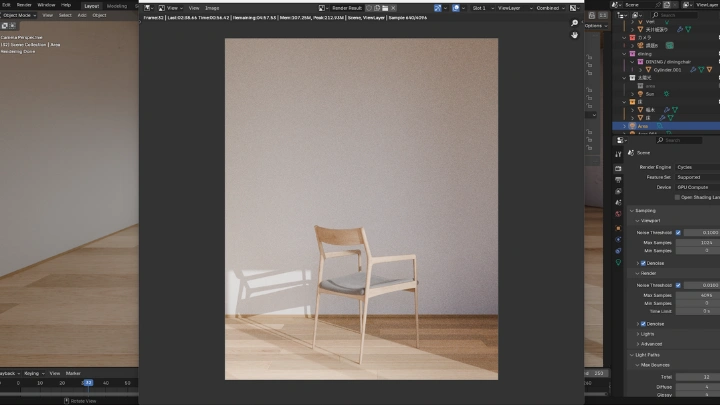Open the Device GPU Compute dropdown
Viewport: 720px width, 405px height.
point(697,187)
